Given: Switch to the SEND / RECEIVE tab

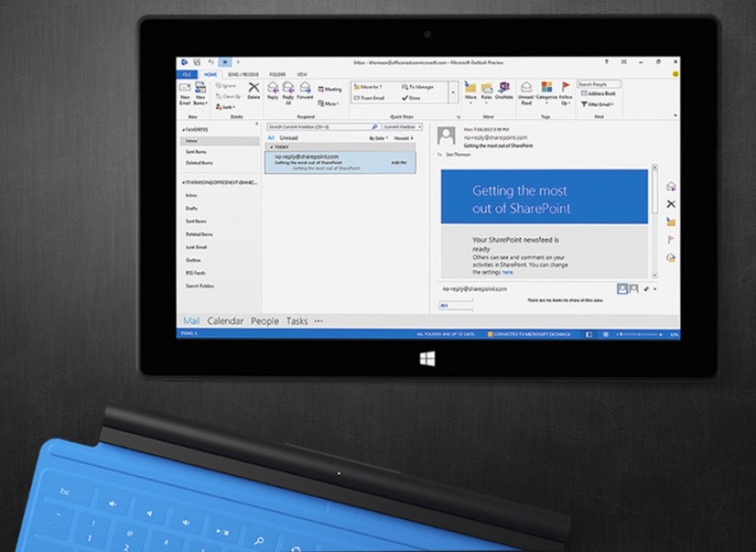Looking at the screenshot, I should (x=243, y=74).
